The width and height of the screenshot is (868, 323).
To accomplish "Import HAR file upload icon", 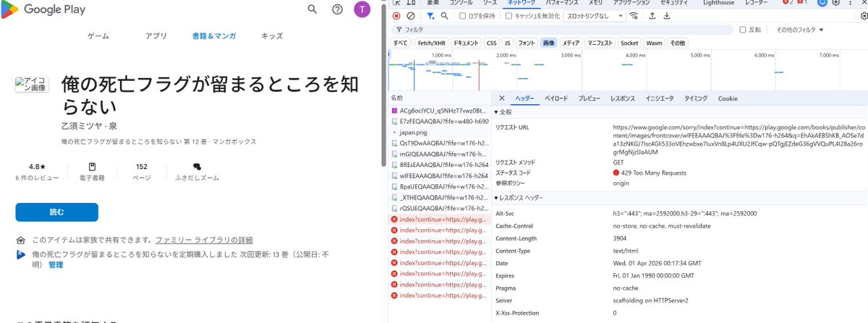I will tap(652, 15).
